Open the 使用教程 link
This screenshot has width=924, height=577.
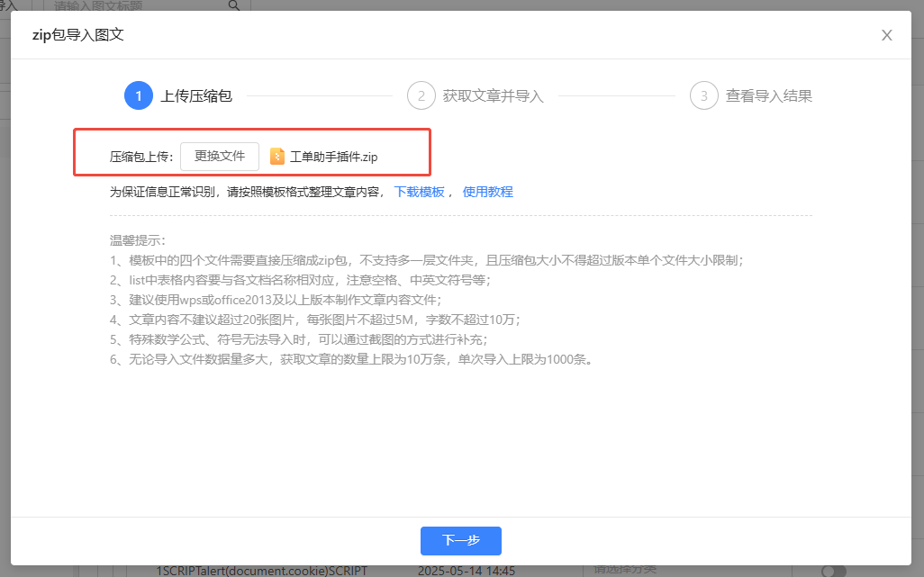[x=487, y=192]
